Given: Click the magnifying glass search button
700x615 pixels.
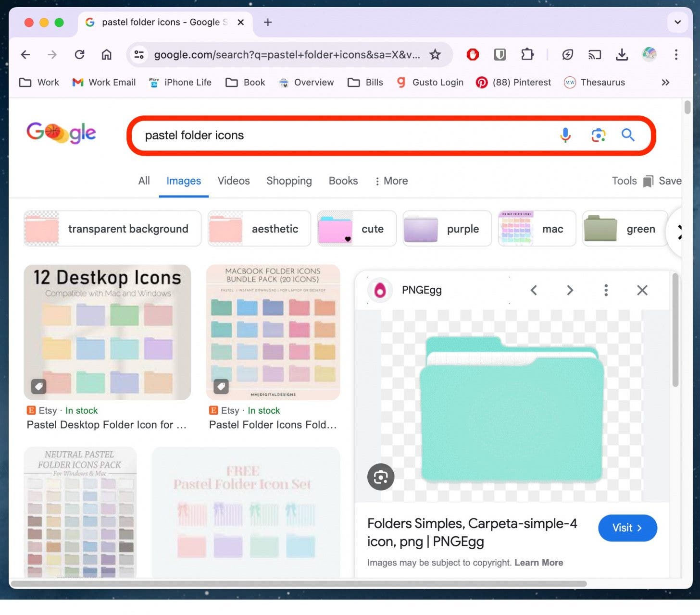Looking at the screenshot, I should 628,135.
